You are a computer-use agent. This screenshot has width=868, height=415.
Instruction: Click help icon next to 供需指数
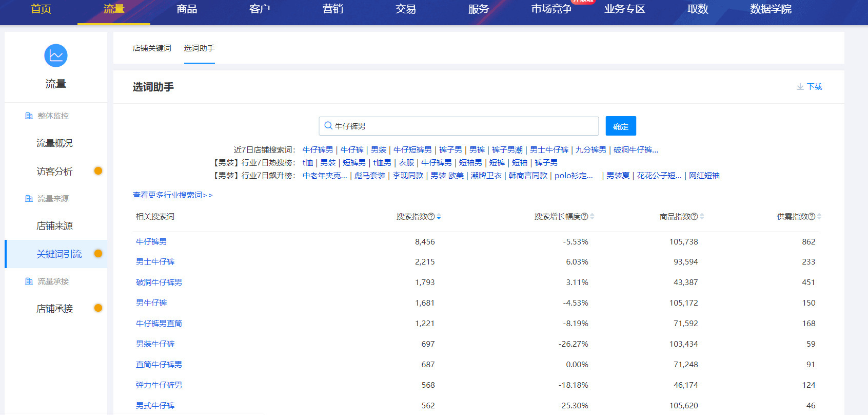point(812,217)
